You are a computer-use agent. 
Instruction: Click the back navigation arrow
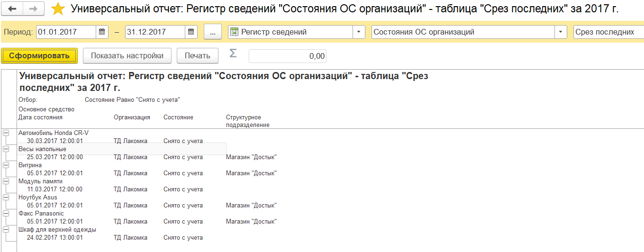(x=13, y=9)
